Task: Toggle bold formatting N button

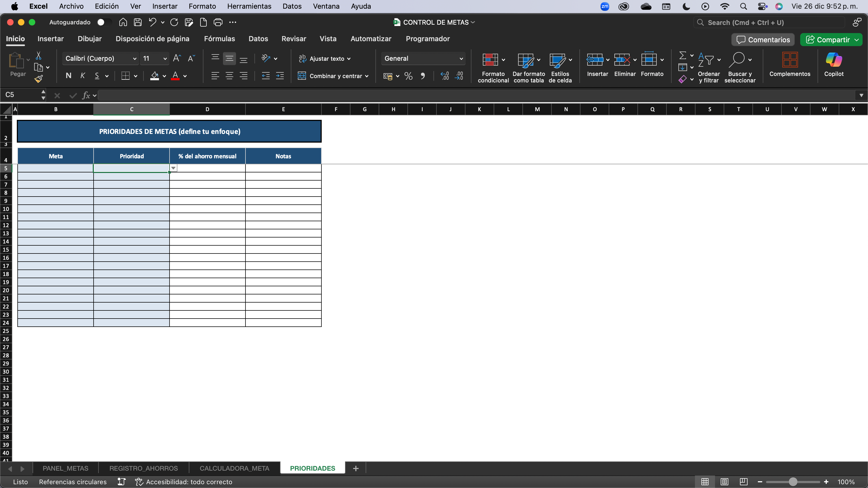Action: pos(68,76)
